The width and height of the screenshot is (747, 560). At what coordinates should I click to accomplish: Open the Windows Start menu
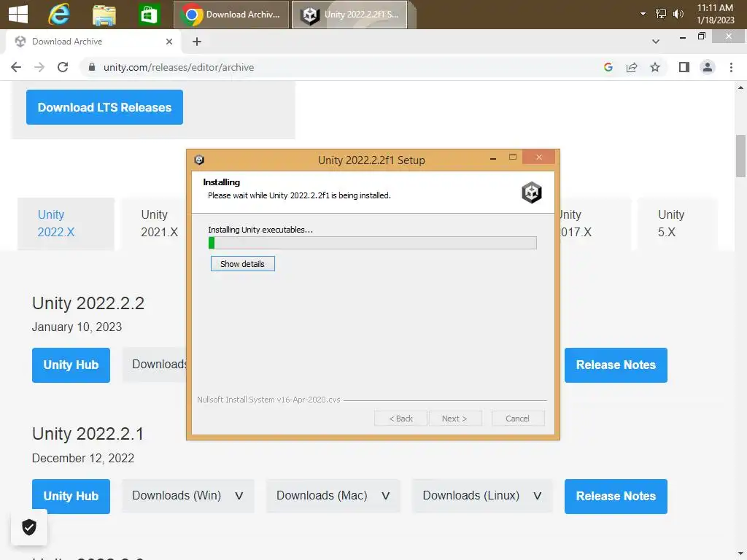[x=18, y=14]
